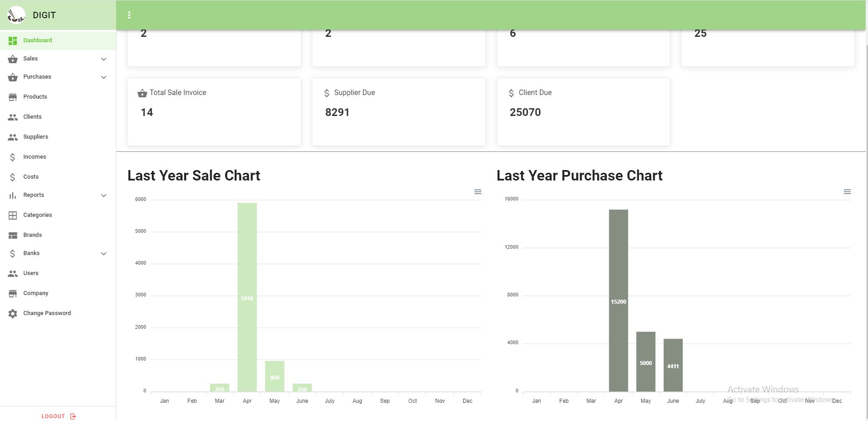This screenshot has height=421, width=868.
Task: Select Brands in the sidebar
Action: [32, 235]
